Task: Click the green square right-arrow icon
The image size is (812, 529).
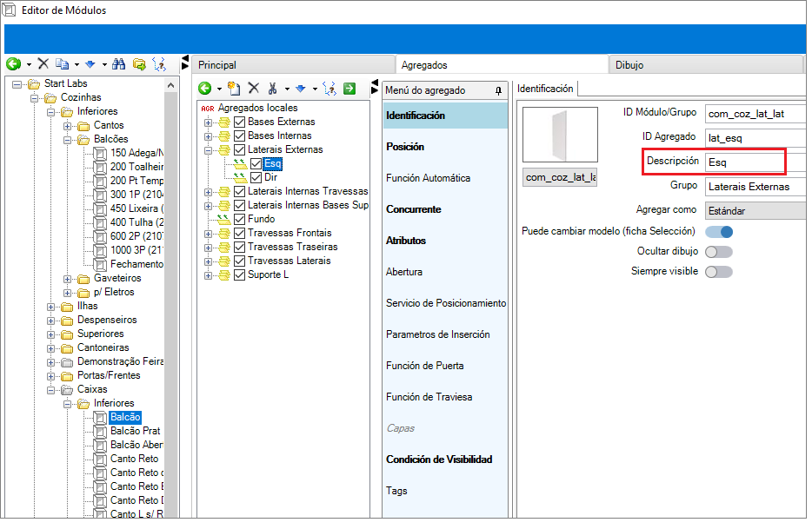Action: (x=350, y=89)
